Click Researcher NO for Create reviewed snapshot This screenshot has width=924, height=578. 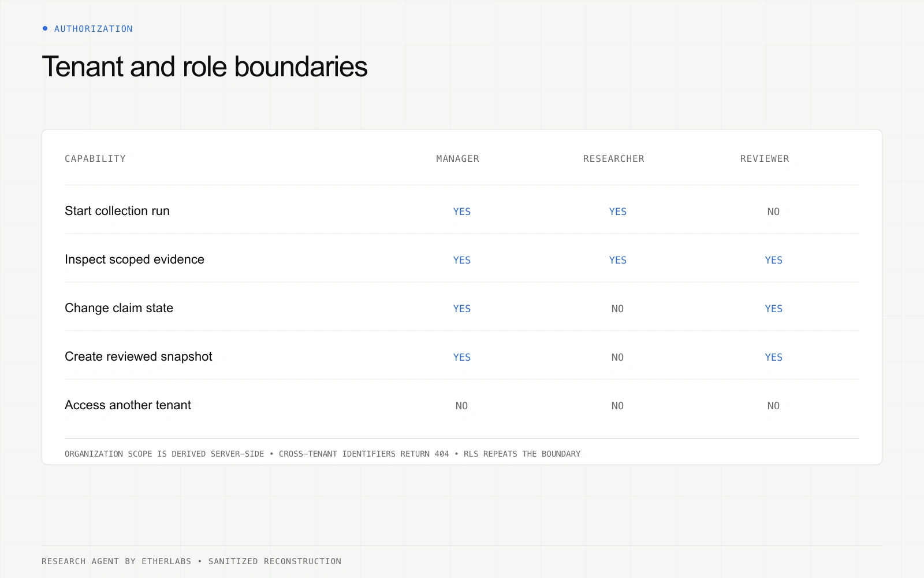coord(617,357)
